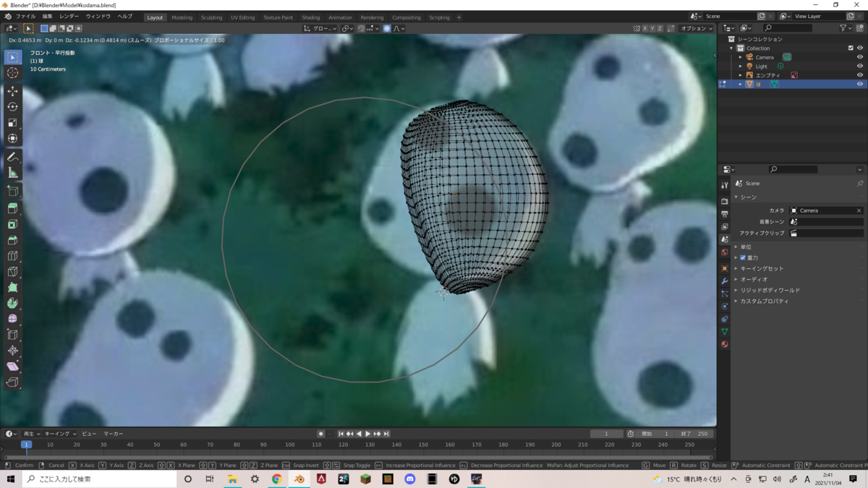Screen dimensions: 868x488
Task: Open the 再生 playback dropdown
Action: coord(32,434)
